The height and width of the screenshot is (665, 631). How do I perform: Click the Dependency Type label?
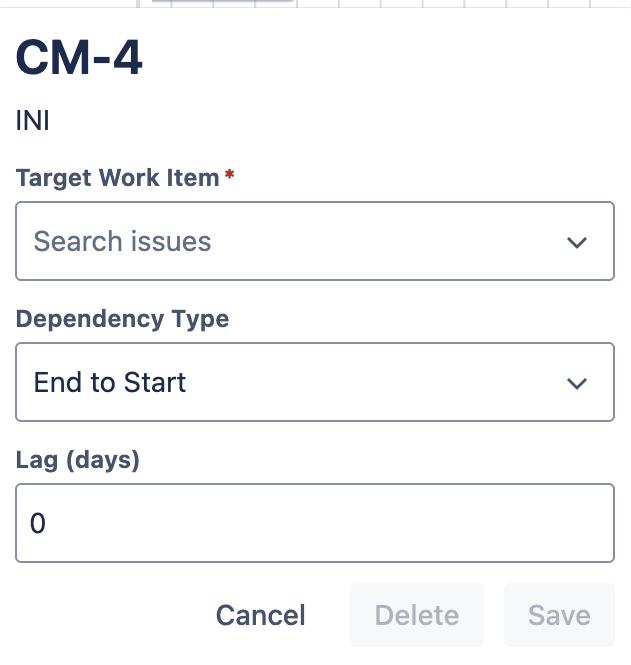point(122,319)
